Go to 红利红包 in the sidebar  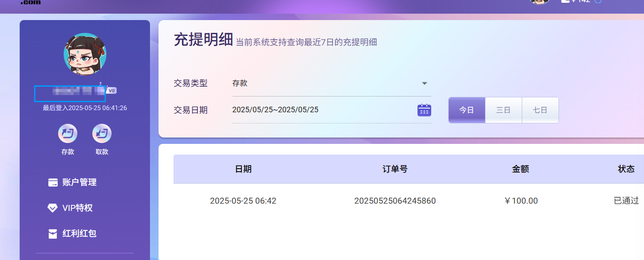click(x=79, y=234)
